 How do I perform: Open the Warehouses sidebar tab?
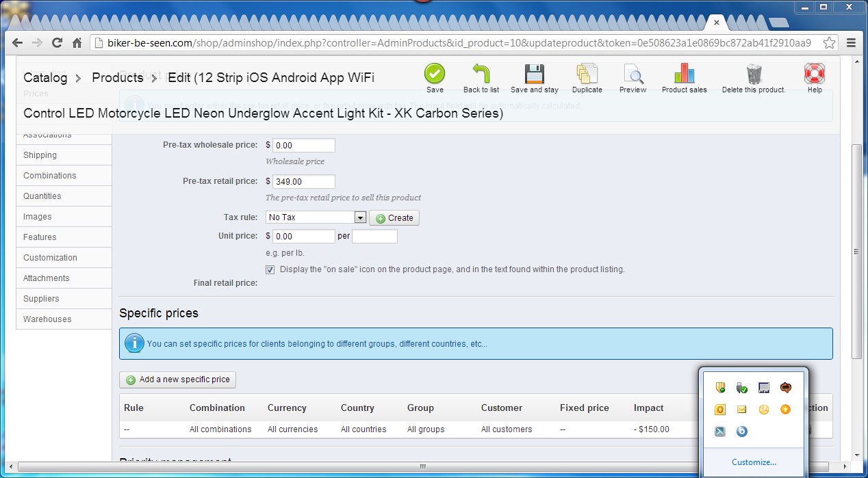pyautogui.click(x=64, y=319)
